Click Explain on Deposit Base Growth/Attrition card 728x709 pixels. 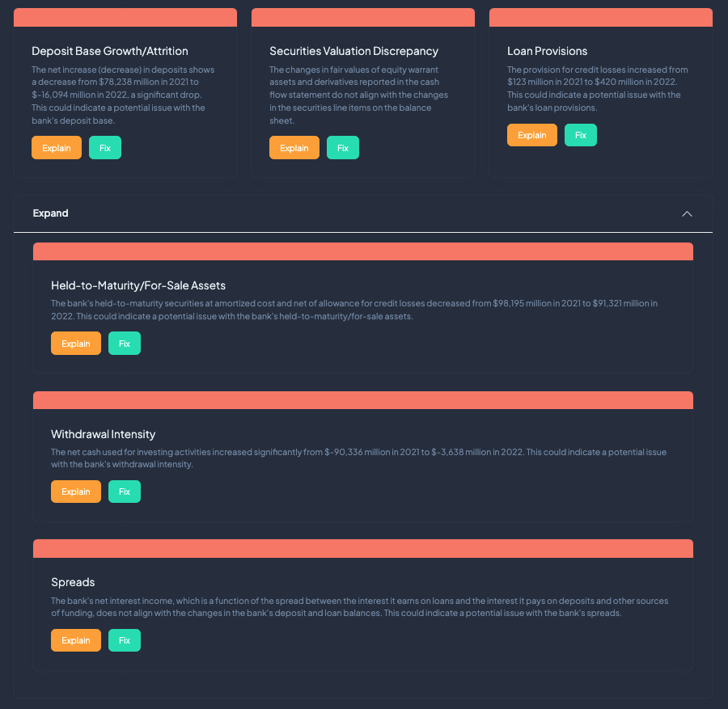57,148
